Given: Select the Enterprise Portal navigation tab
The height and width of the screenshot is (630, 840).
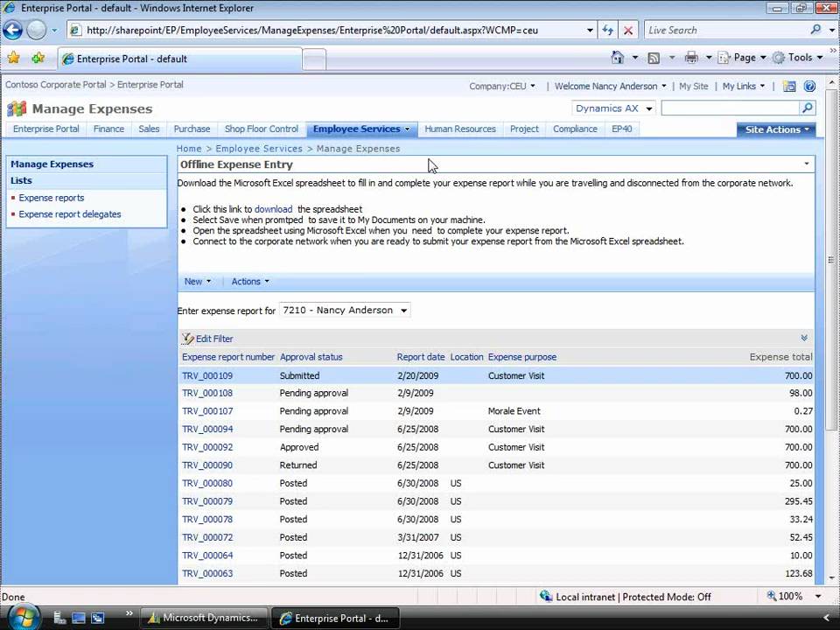Looking at the screenshot, I should 46,129.
